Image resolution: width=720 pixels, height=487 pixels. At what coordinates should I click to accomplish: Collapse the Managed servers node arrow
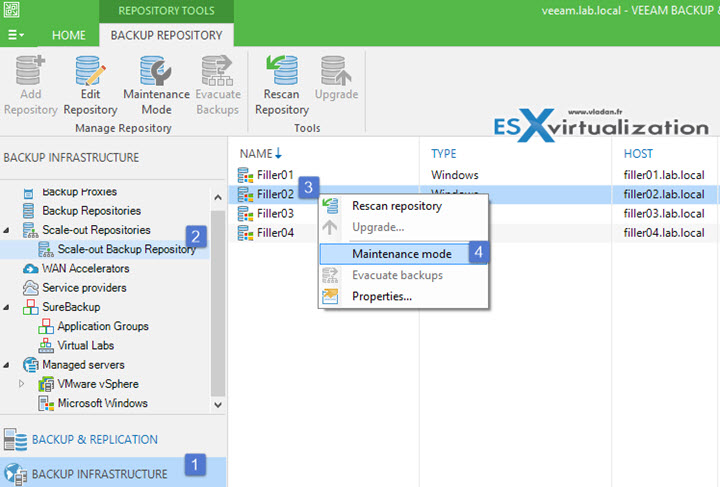6,365
